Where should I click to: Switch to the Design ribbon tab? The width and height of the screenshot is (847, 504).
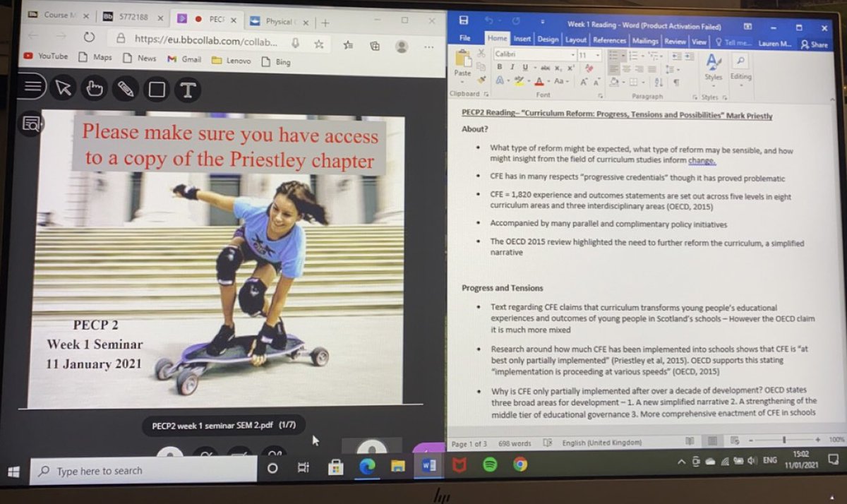tap(548, 40)
